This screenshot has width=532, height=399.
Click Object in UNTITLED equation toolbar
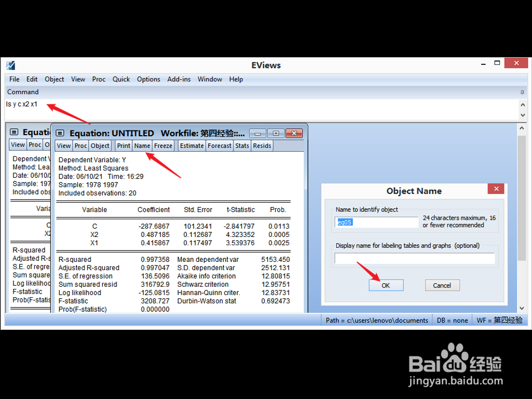[100, 145]
